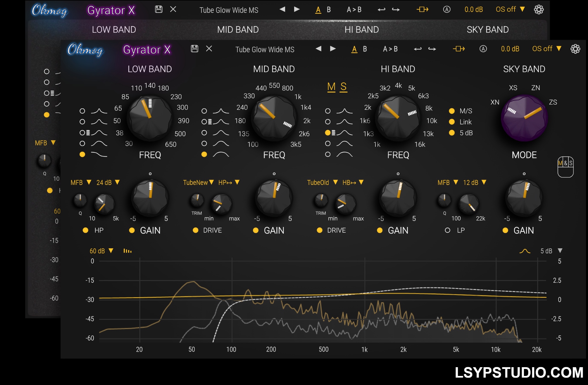The height and width of the screenshot is (385, 588).
Task: Select the M channel tab
Action: 331,87
